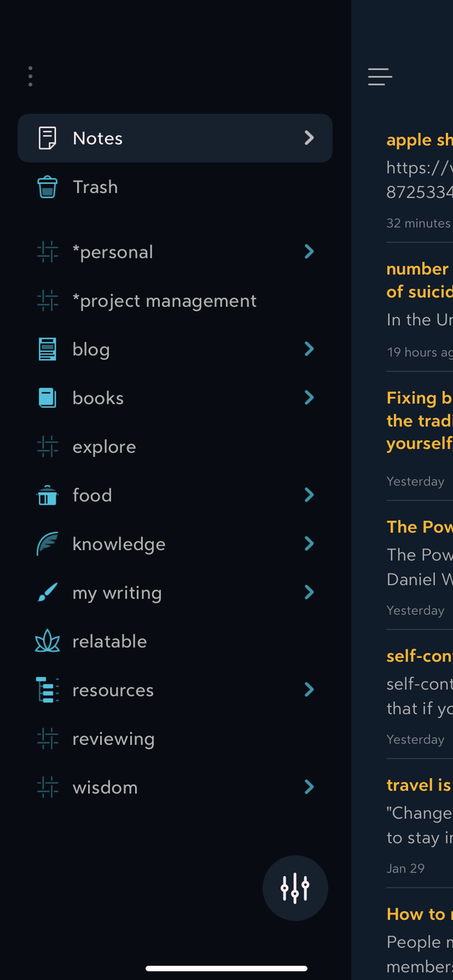The image size is (453, 980).
Task: Click the relatable lotus icon
Action: pos(47,640)
